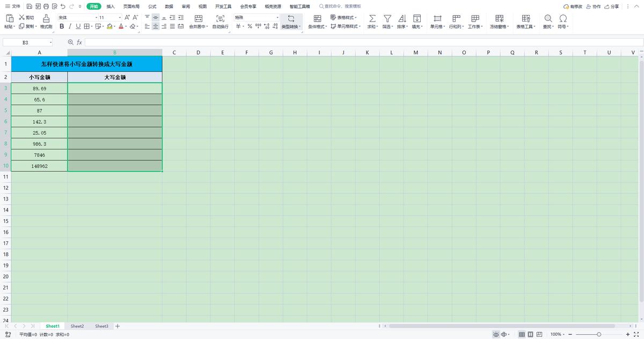Open the 数据 ribbon tab
The width and height of the screenshot is (644, 339).
[168, 6]
